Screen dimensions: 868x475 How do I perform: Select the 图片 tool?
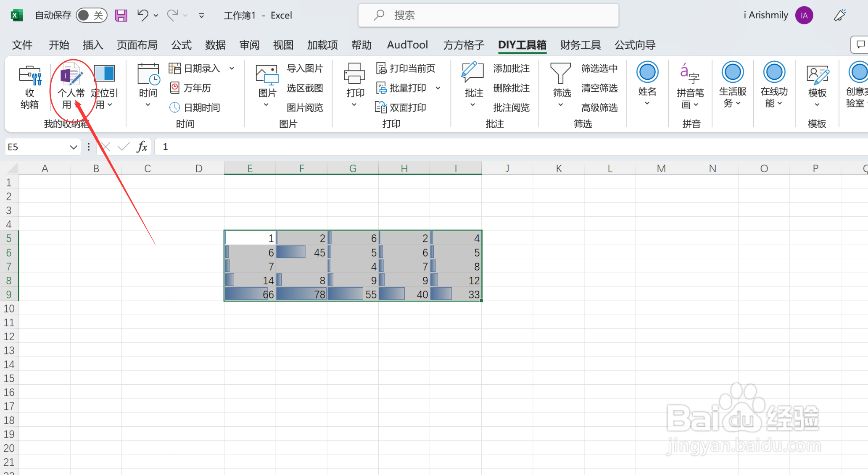click(266, 84)
